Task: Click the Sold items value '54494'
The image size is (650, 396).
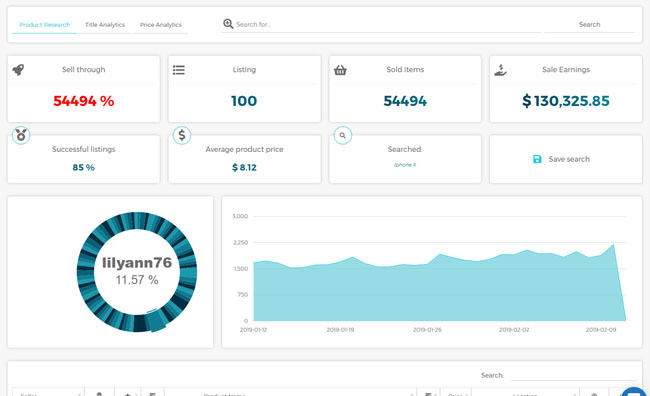Action: tap(405, 101)
